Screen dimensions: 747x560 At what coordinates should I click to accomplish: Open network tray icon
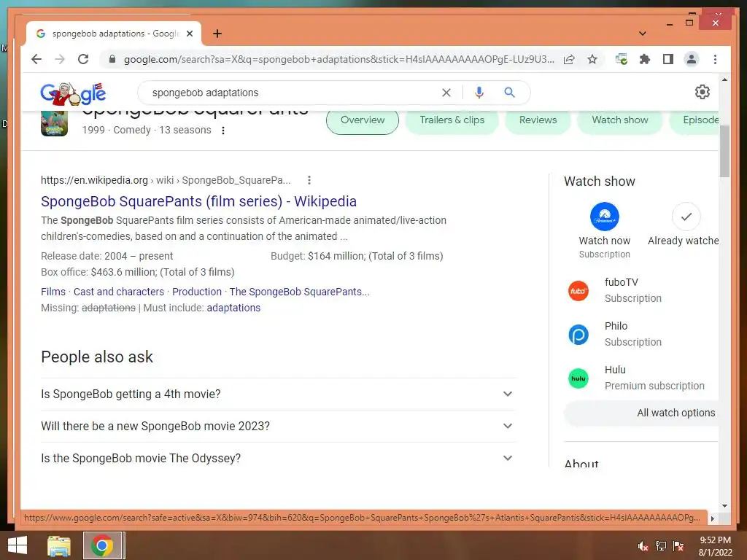[661, 546]
